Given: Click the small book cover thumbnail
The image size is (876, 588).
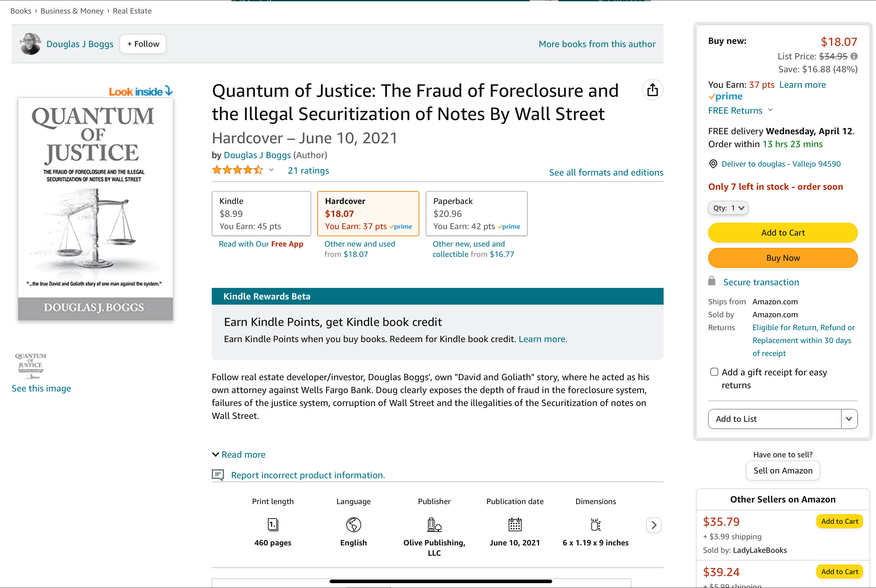Looking at the screenshot, I should (x=31, y=366).
